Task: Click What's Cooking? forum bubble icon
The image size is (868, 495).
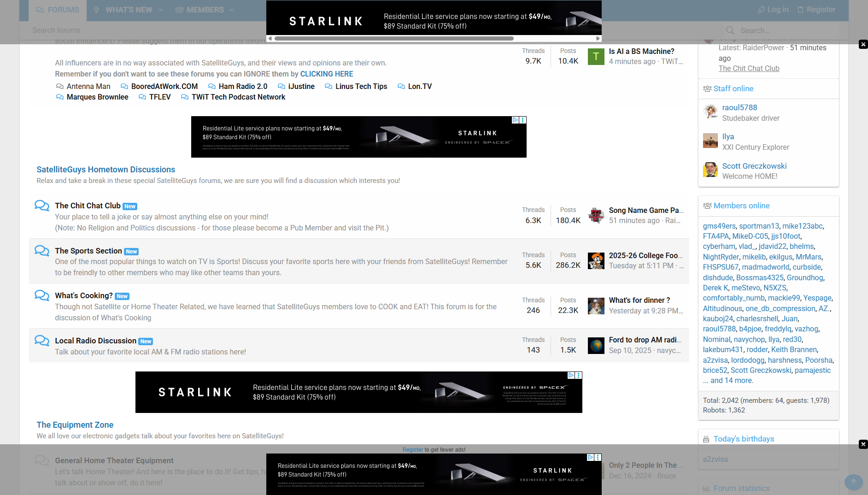Action: click(x=42, y=295)
